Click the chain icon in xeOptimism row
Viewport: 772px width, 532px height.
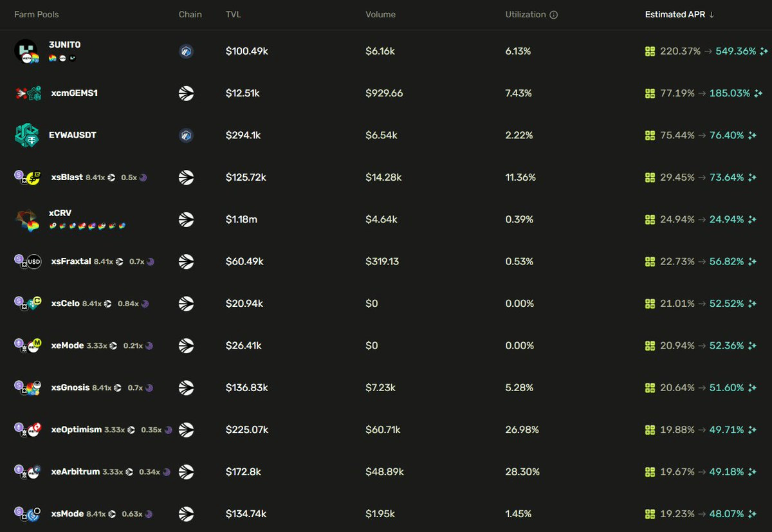(x=186, y=430)
